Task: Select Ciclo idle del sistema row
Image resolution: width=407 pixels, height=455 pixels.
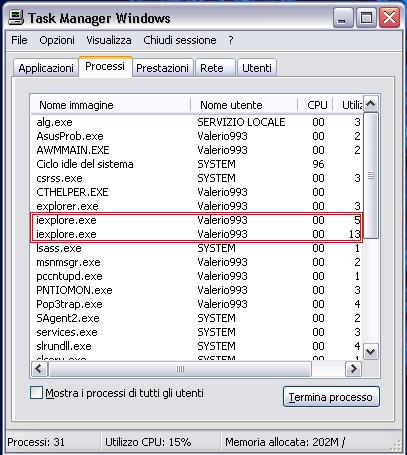Action: click(x=197, y=164)
